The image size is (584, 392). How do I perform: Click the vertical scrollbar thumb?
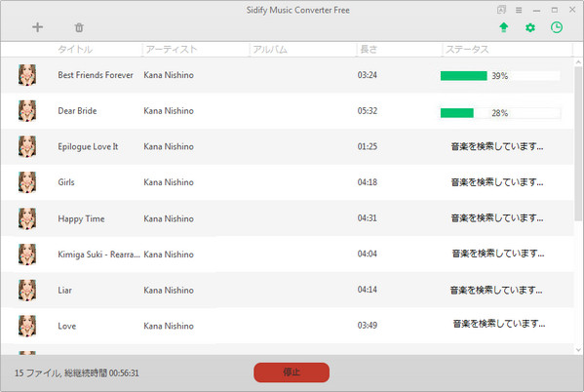click(578, 144)
